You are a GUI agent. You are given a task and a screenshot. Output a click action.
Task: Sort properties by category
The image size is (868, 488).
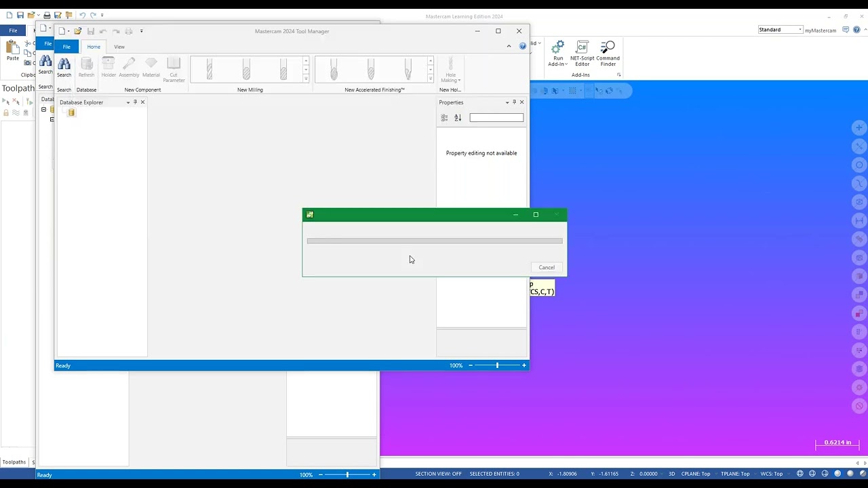coord(444,118)
